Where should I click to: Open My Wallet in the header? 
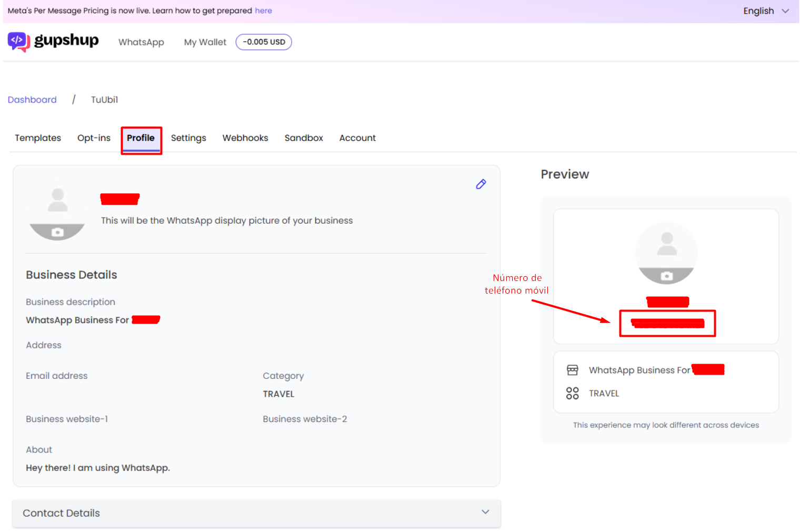(x=205, y=42)
